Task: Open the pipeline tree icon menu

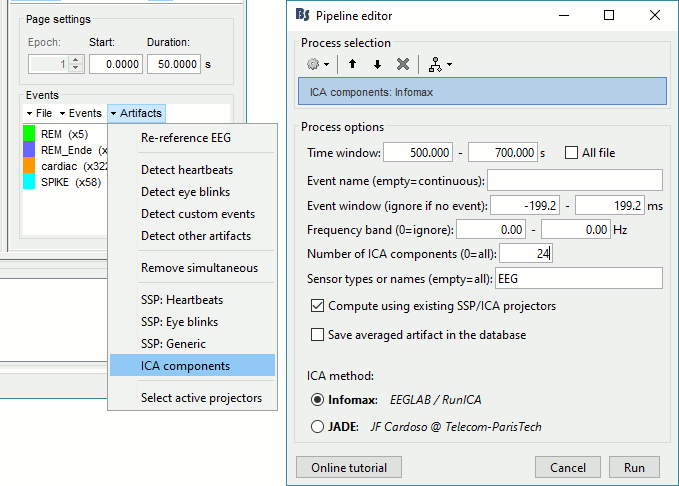Action: coord(439,64)
